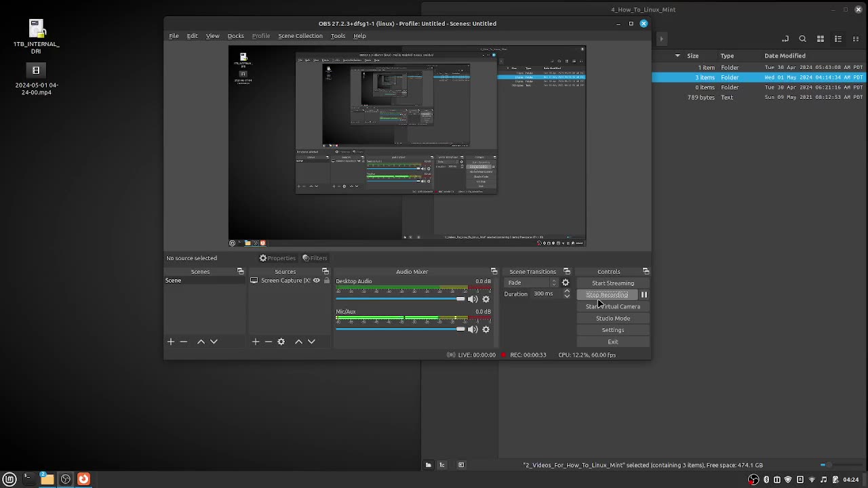Open Fade transition dropdown
This screenshot has width=868, height=488.
(533, 283)
